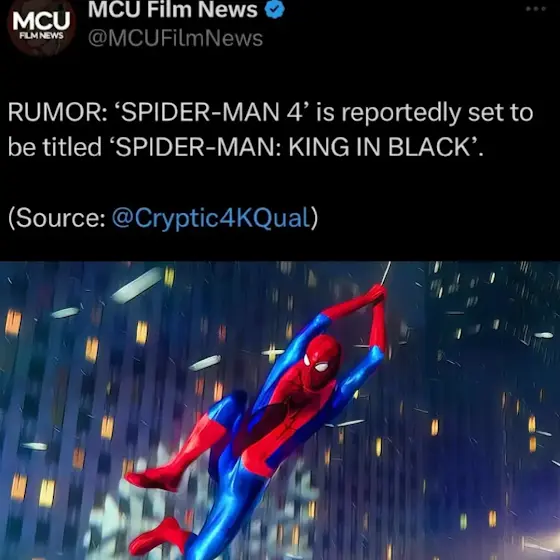This screenshot has width=560, height=560.
Task: Open the @Cryptic4KQual source mention
Action: pos(211,218)
